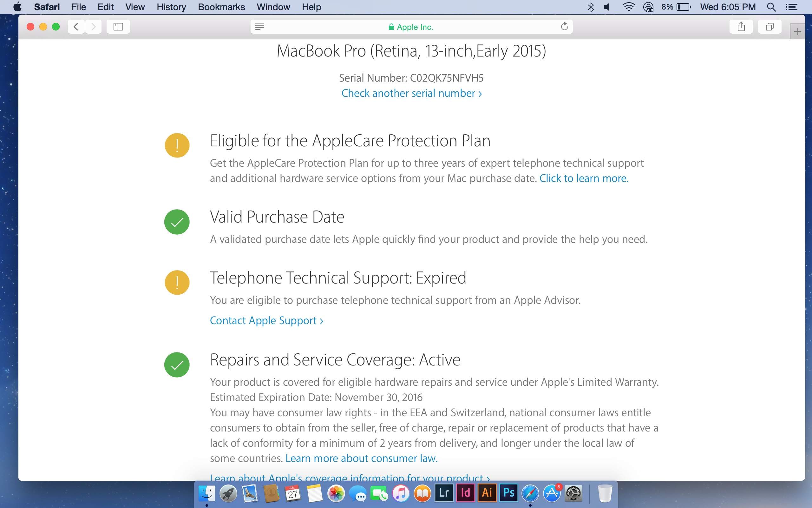Toggle the Safari sidebar button
Screen dimensions: 812x508
[x=118, y=27]
